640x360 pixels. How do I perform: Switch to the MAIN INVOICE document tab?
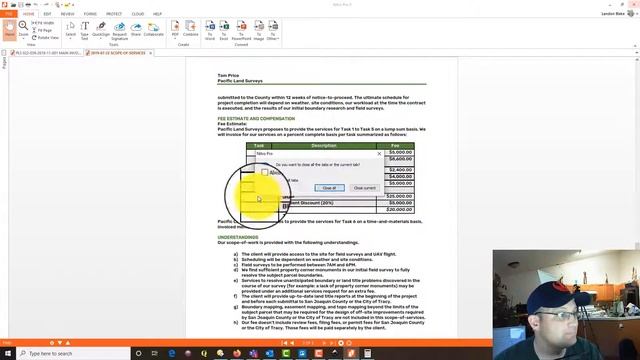[46, 53]
